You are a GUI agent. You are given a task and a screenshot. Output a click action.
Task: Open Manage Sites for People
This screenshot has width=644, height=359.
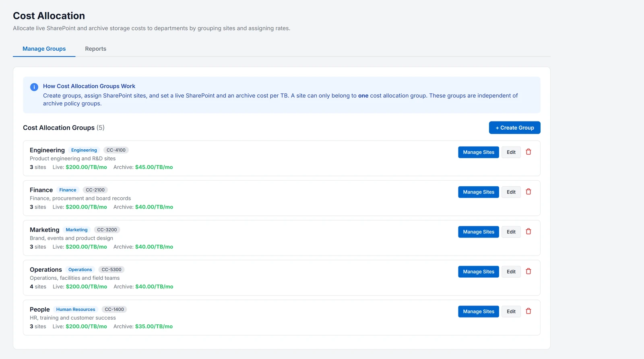pos(479,312)
